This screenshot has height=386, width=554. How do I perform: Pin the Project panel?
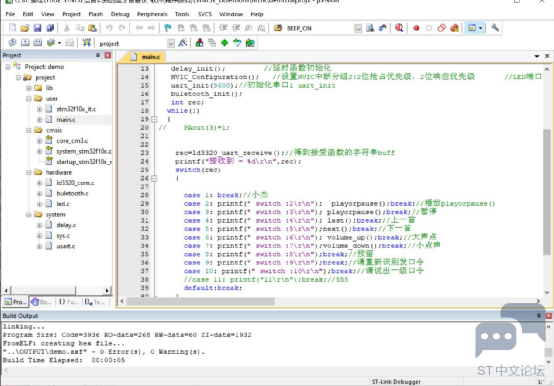(98, 55)
